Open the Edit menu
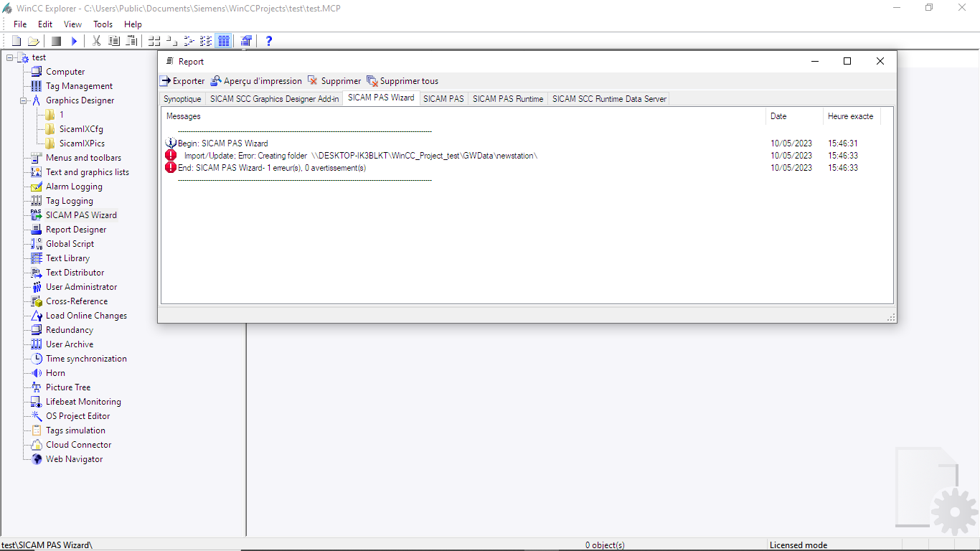This screenshot has height=551, width=980. [x=45, y=24]
